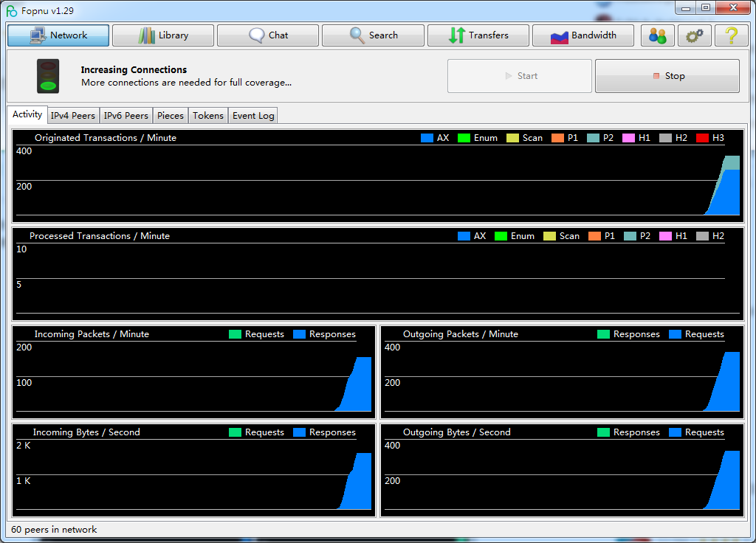This screenshot has height=543, width=756.
Task: Click P1 orange swatch in Originated Transactions legend
Action: (x=557, y=138)
